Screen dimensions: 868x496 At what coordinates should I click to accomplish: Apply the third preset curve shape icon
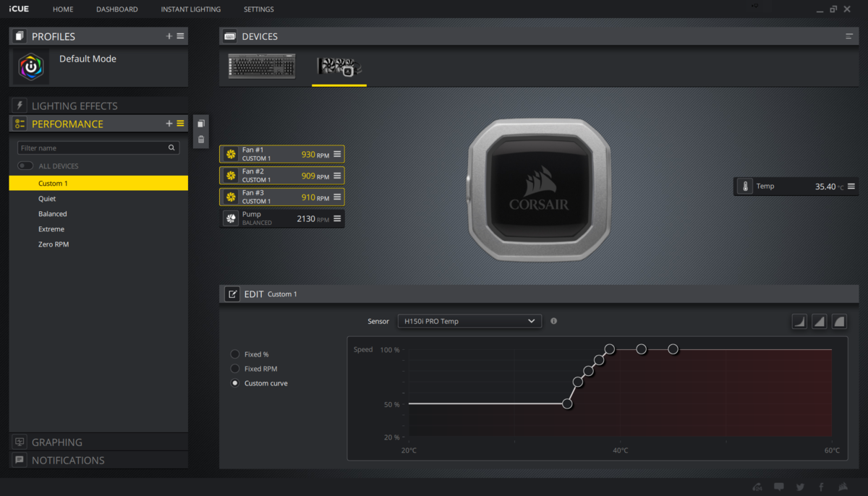pos(839,321)
